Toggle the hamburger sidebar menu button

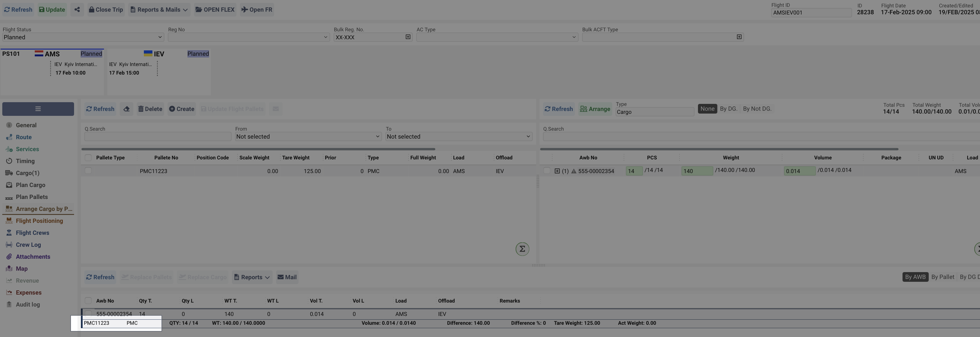coord(38,109)
